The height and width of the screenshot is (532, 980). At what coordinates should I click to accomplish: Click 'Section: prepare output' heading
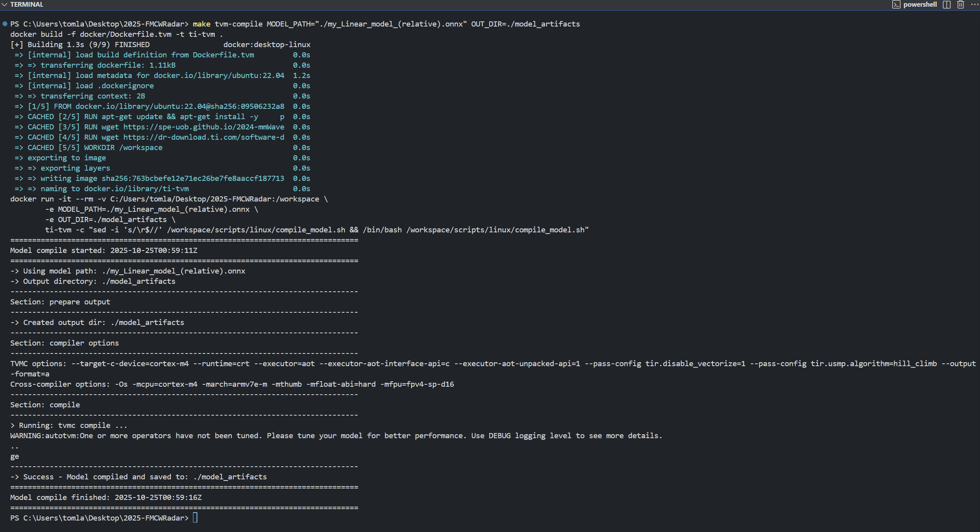coord(60,302)
